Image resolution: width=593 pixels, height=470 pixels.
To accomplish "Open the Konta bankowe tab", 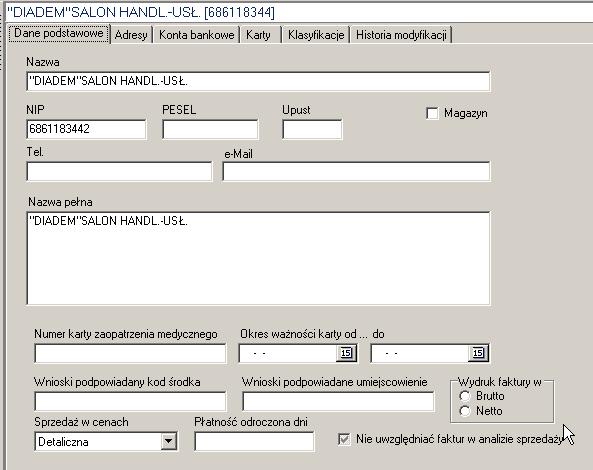I will 196,35.
